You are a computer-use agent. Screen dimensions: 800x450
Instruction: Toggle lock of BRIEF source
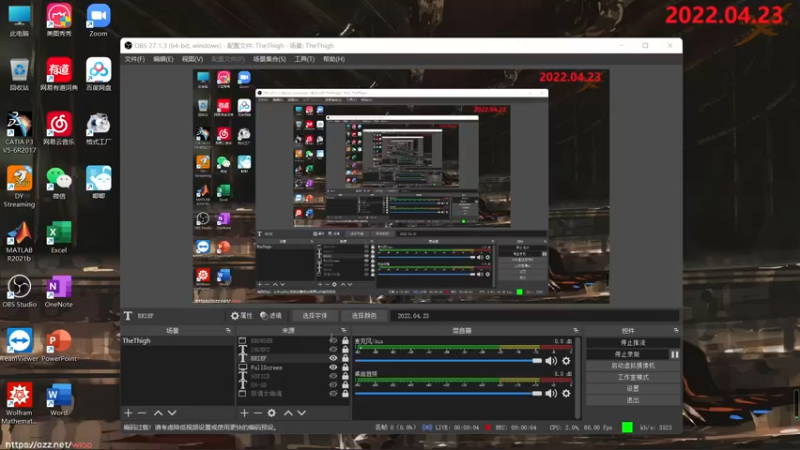[x=345, y=358]
